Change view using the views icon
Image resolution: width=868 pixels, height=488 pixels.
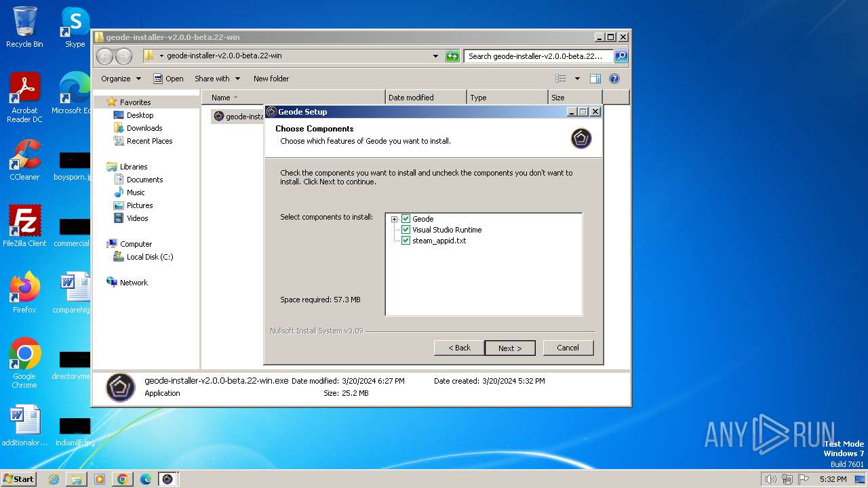[x=561, y=79]
